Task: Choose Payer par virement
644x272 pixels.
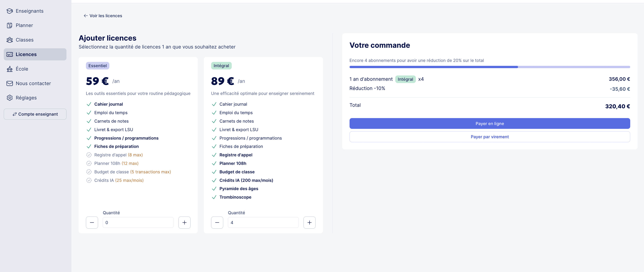Action: (x=489, y=137)
